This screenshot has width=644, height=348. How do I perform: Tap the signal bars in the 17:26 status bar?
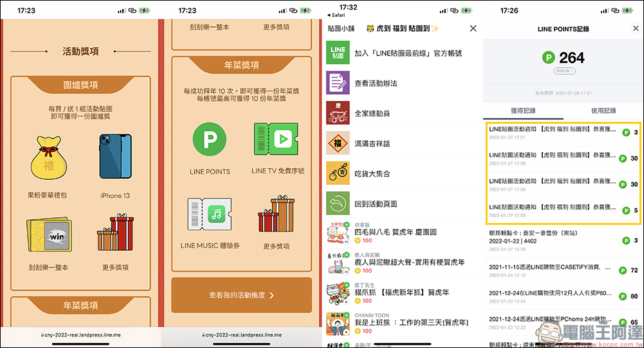point(604,11)
